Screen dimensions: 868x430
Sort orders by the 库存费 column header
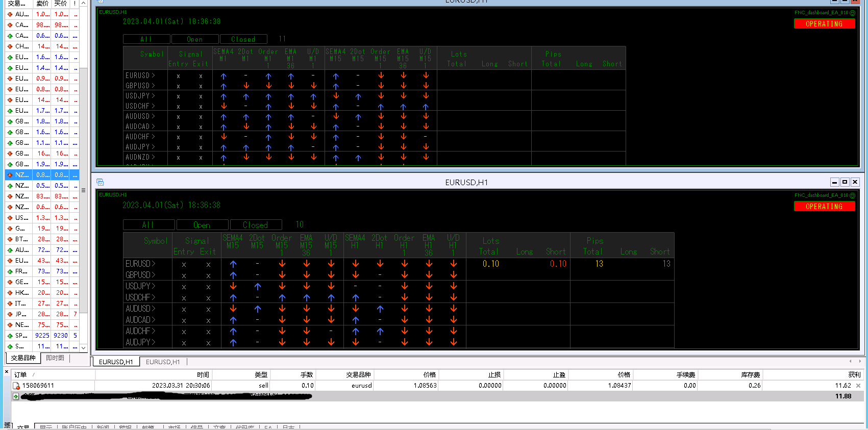coord(730,374)
